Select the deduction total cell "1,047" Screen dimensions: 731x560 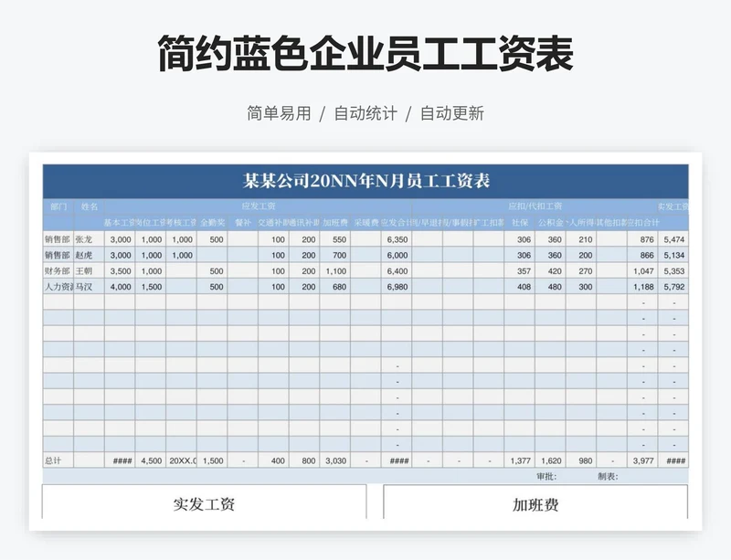point(642,271)
